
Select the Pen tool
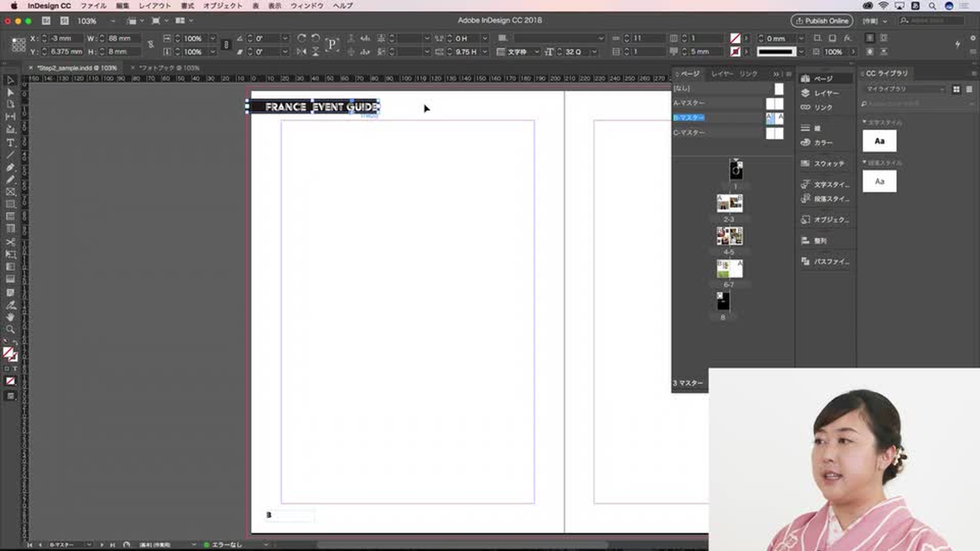point(10,167)
